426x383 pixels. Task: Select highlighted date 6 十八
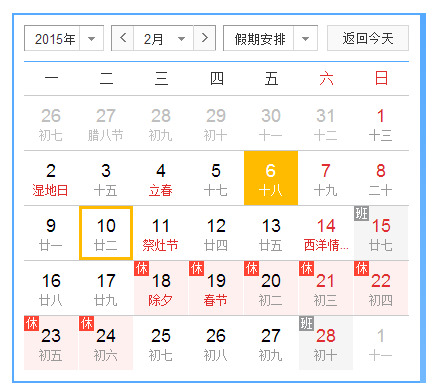(271, 178)
